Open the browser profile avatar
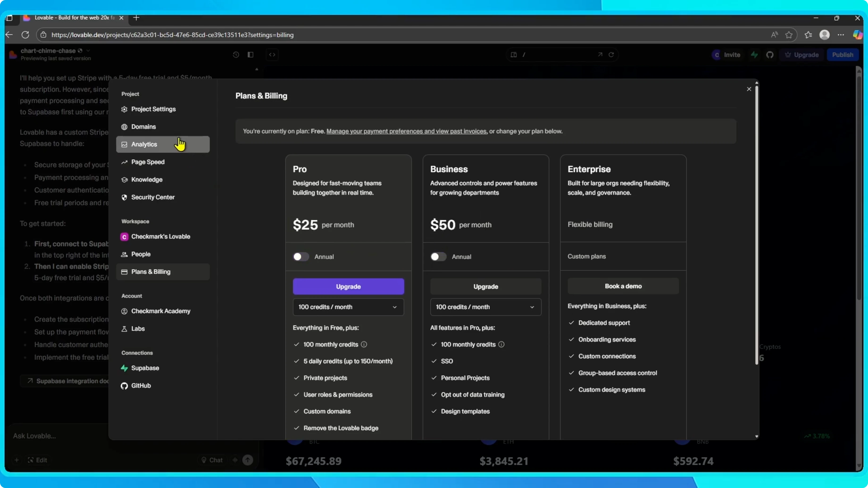Image resolution: width=868 pixels, height=488 pixels. click(825, 35)
